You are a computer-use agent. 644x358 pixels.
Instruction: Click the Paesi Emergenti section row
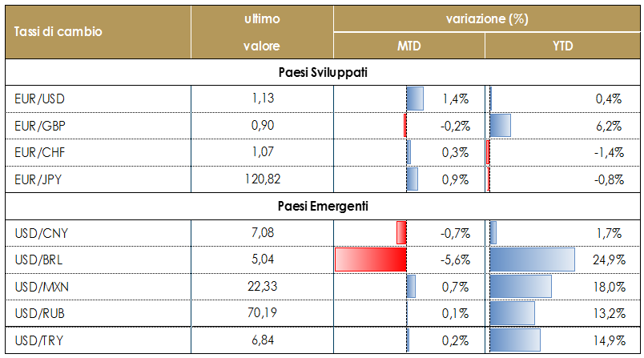322,206
